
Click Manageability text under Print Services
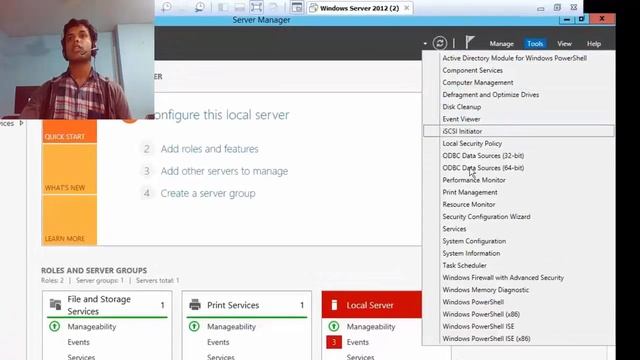tap(231, 327)
